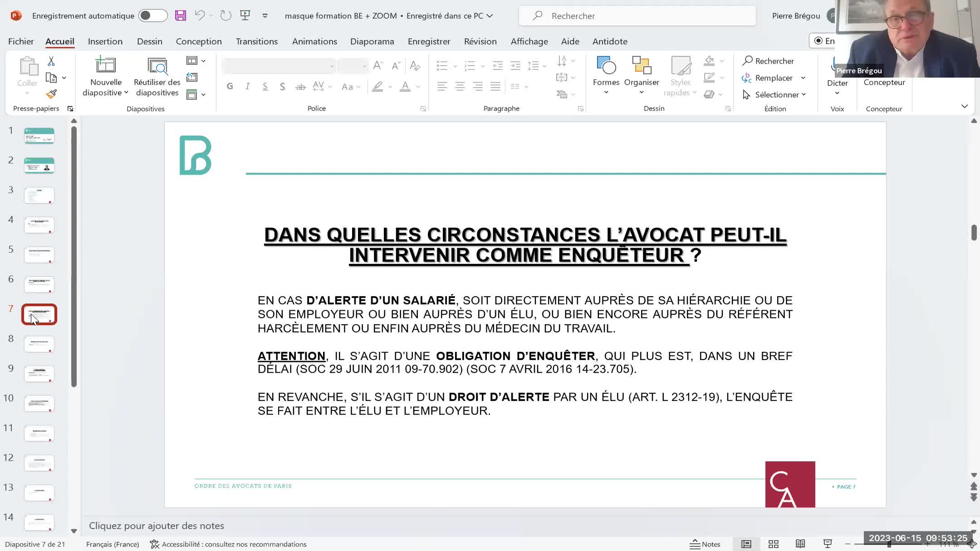The image size is (980, 551).
Task: Open Customize Quick Access Toolbar dropdown
Action: 265,16
